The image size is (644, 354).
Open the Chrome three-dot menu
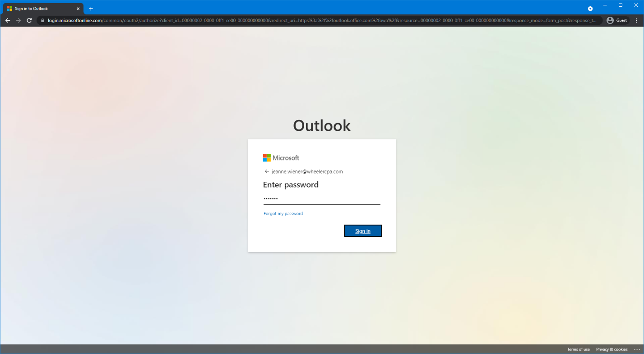pyautogui.click(x=637, y=20)
